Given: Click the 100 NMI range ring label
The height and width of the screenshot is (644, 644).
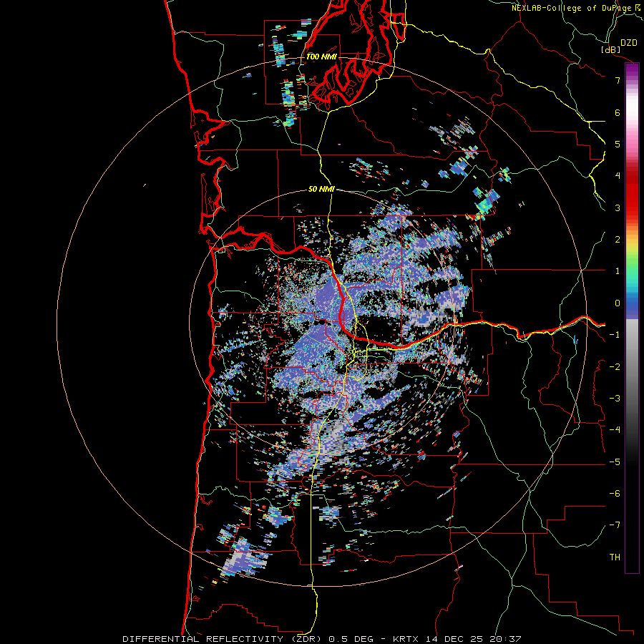Looking at the screenshot, I should [321, 57].
